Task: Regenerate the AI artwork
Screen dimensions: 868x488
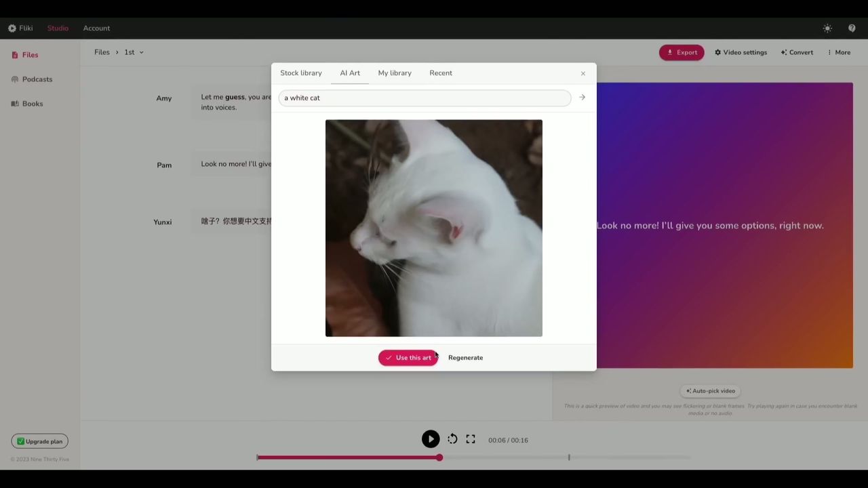Action: 465,357
